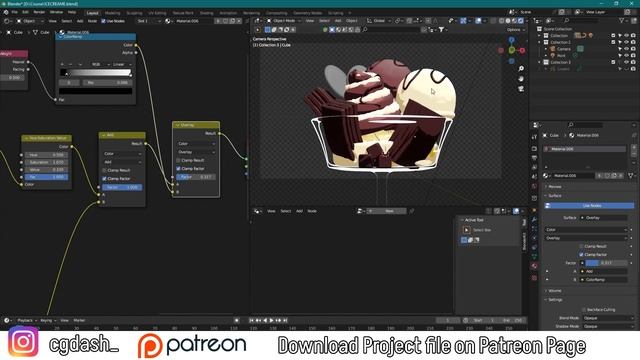Image resolution: width=640 pixels, height=360 pixels.
Task: Toggle Backface Culling checkbox
Action: (584, 310)
